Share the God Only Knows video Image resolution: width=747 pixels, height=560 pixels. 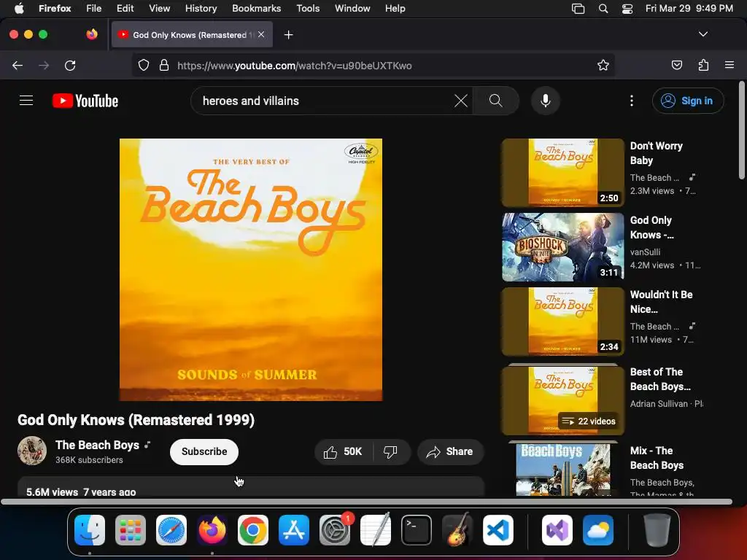[x=450, y=451]
